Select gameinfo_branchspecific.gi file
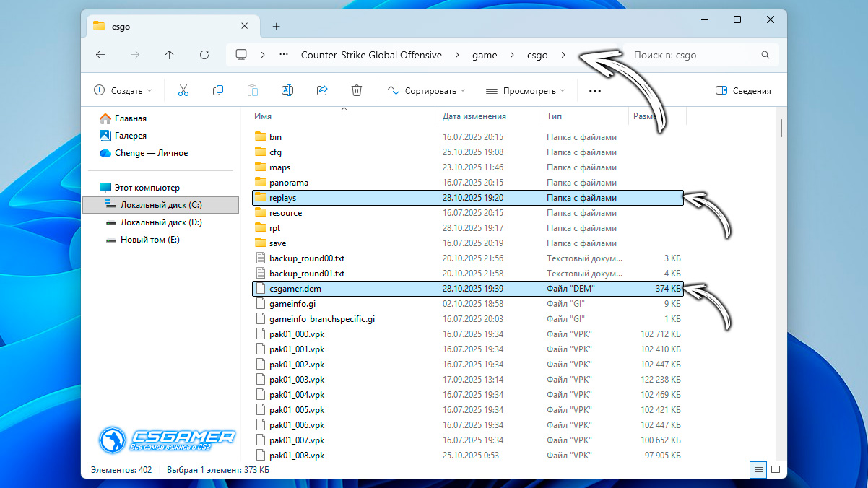The image size is (868, 488). pos(467,319)
